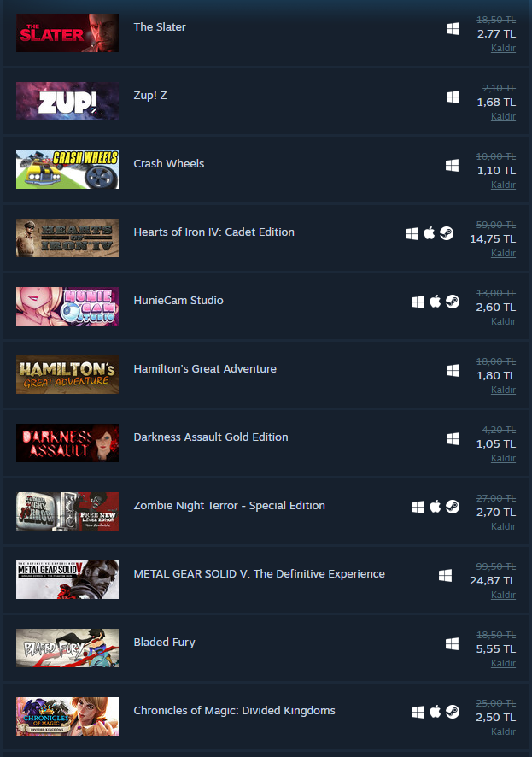Image resolution: width=532 pixels, height=757 pixels.
Task: Click the SteamOS icon for Hearts of Iron IV
Action: tap(447, 233)
